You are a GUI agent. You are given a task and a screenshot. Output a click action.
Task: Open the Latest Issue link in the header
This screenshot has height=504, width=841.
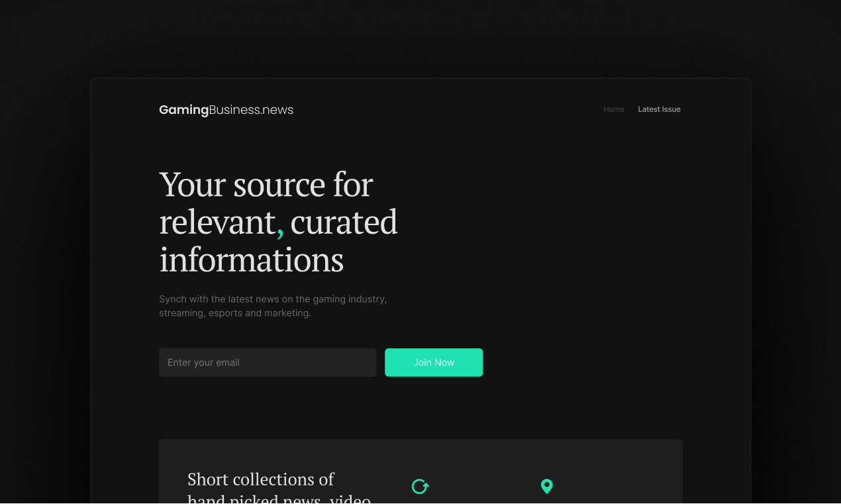[x=659, y=109]
